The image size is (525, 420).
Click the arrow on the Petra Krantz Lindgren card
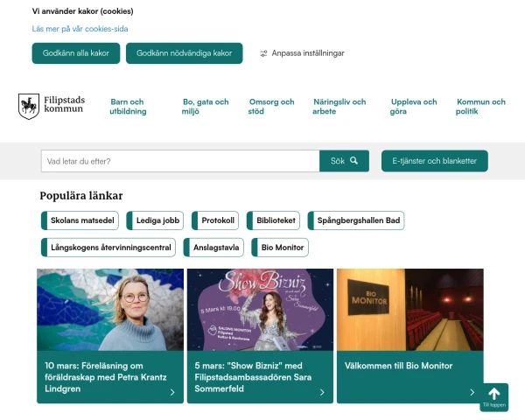[172, 393]
